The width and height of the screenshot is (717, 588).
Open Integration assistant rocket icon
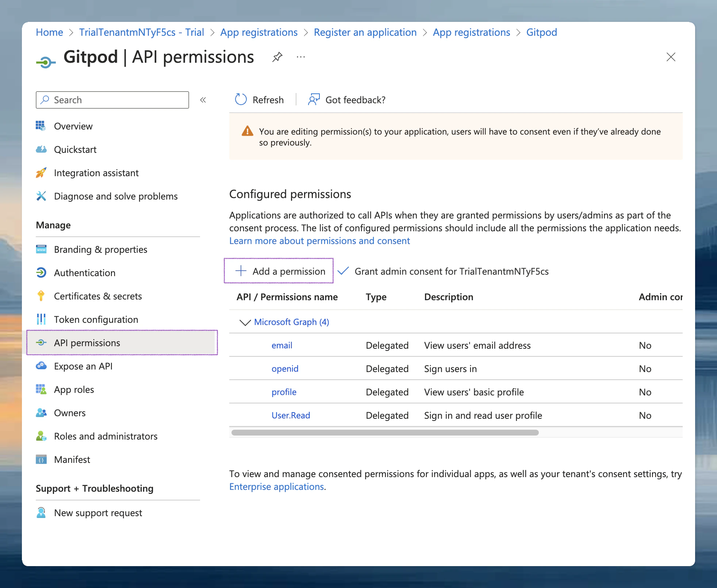click(41, 173)
